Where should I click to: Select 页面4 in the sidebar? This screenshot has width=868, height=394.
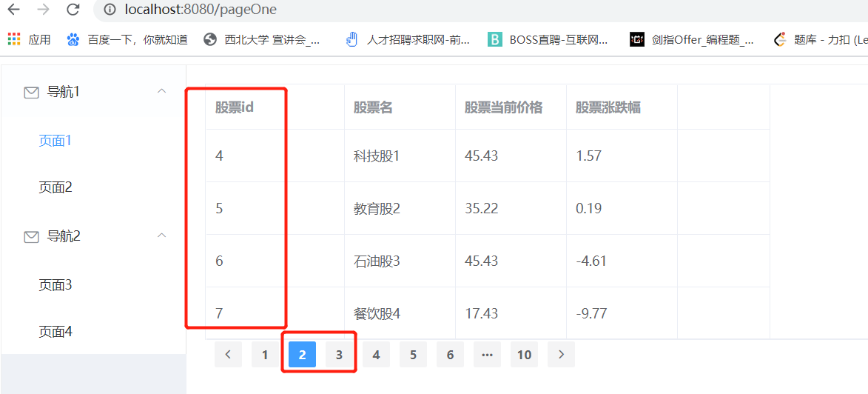click(x=55, y=332)
